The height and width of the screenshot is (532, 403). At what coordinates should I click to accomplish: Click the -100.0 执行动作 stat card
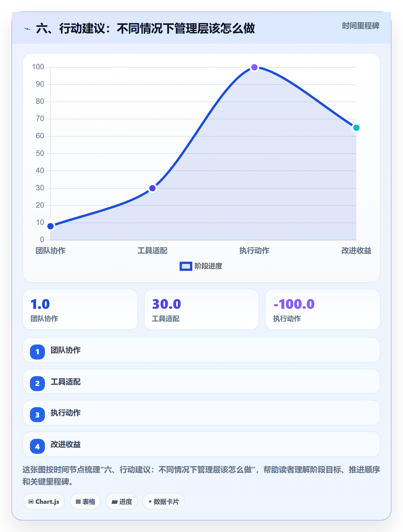coord(323,309)
